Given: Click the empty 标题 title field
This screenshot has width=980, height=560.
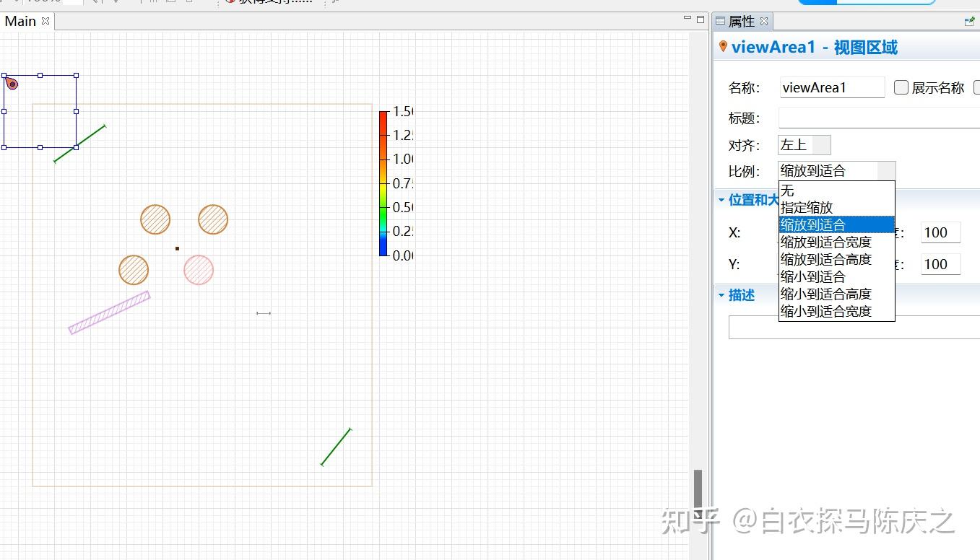Looking at the screenshot, I should click(x=879, y=118).
